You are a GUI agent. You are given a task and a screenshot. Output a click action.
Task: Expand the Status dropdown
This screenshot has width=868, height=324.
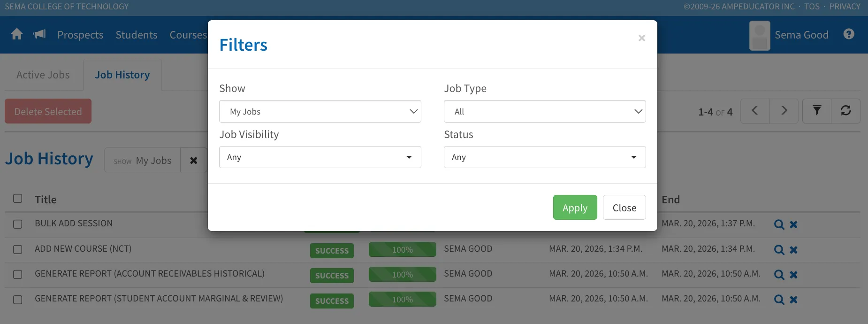545,157
